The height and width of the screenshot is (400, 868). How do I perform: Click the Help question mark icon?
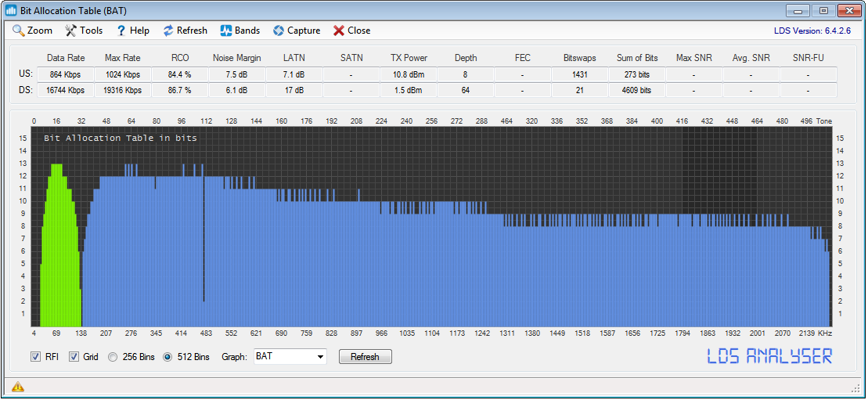coord(121,31)
